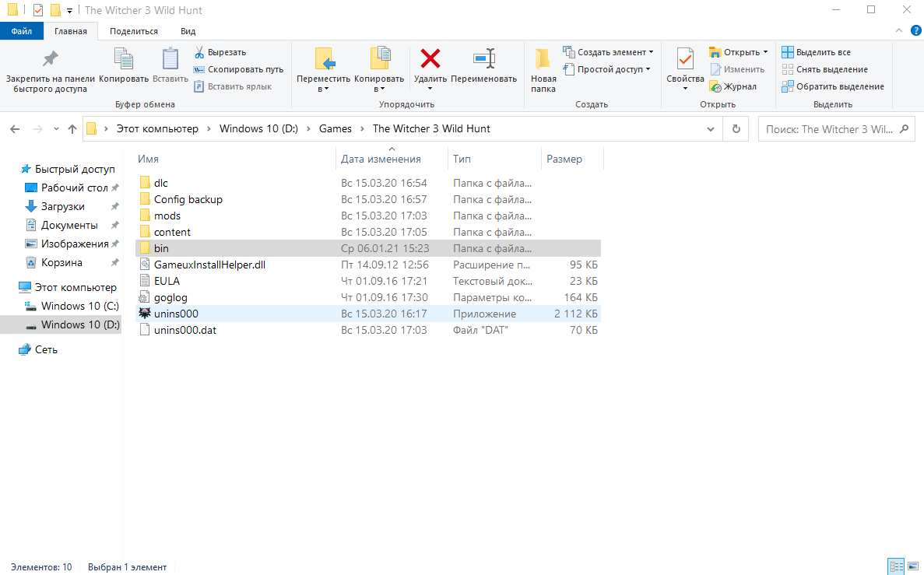Click the Copy ribbon button
This screenshot has height=575, width=924.
tap(124, 65)
